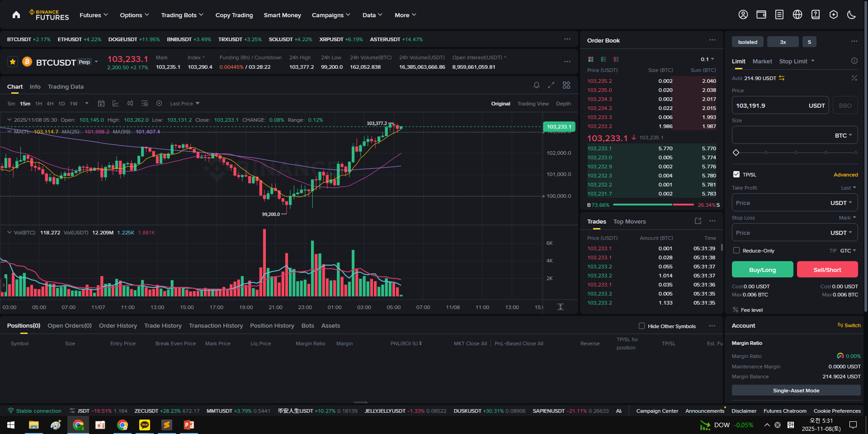
Task: Click the order size slider handle
Action: pyautogui.click(x=736, y=153)
